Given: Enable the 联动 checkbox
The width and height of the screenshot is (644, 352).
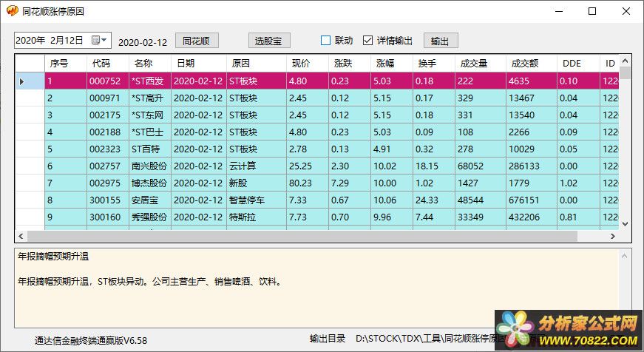Looking at the screenshot, I should [x=325, y=40].
